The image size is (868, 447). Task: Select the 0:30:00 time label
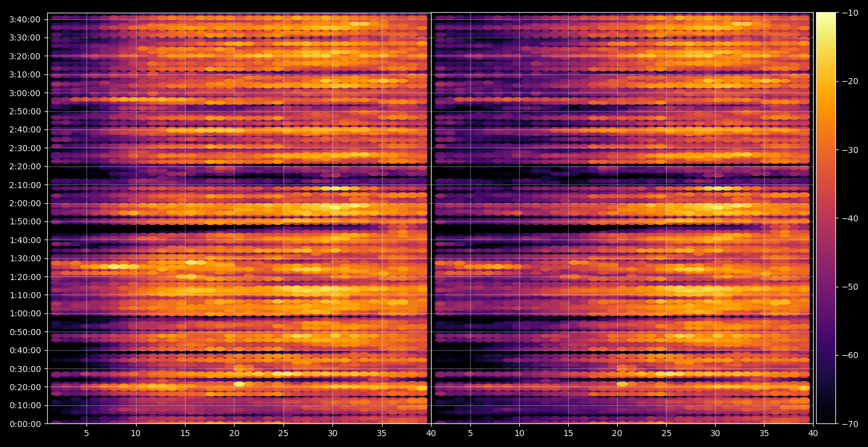click(25, 368)
